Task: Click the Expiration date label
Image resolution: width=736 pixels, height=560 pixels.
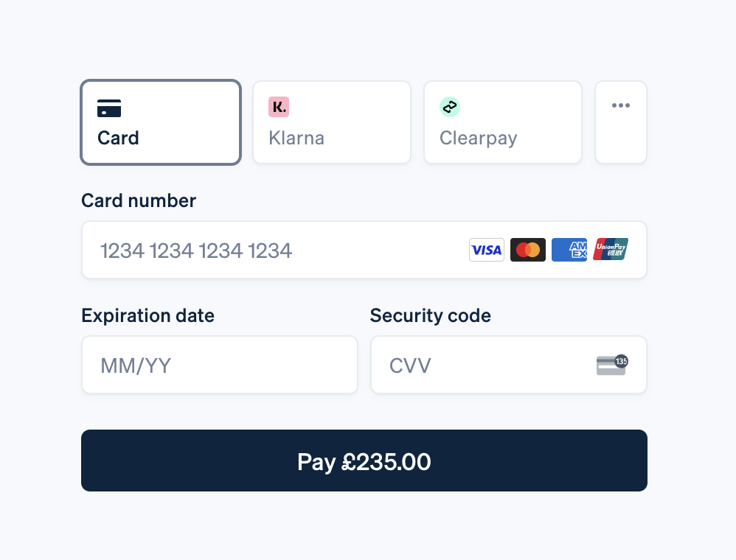Action: (147, 315)
